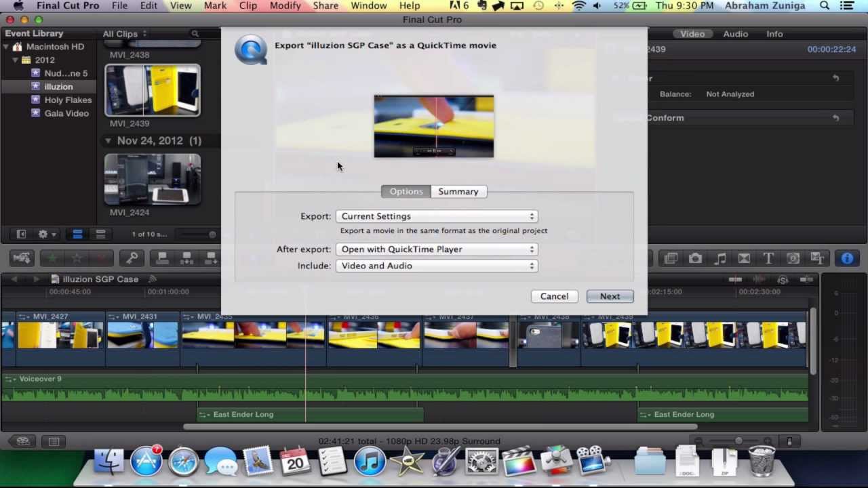Open keyword editor using the key icon
This screenshot has height=488, width=868.
pos(132,258)
